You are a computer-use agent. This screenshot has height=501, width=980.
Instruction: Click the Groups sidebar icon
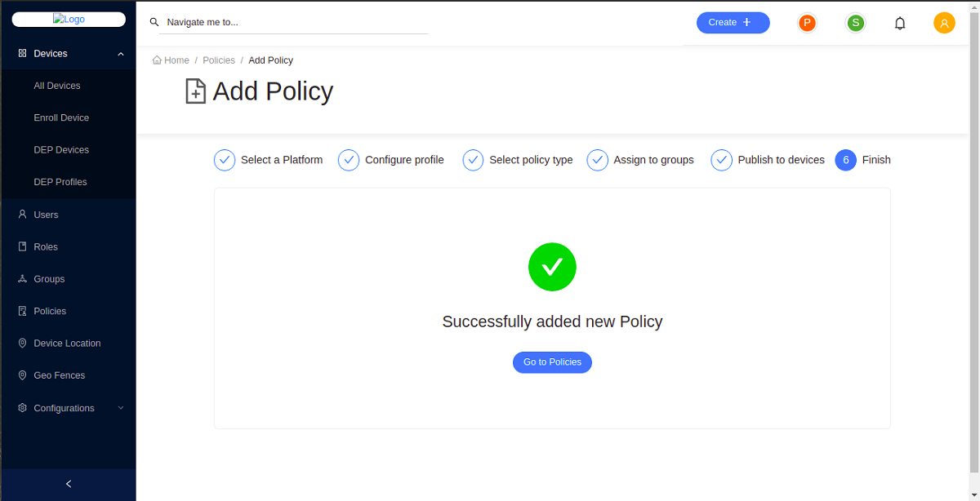point(23,279)
